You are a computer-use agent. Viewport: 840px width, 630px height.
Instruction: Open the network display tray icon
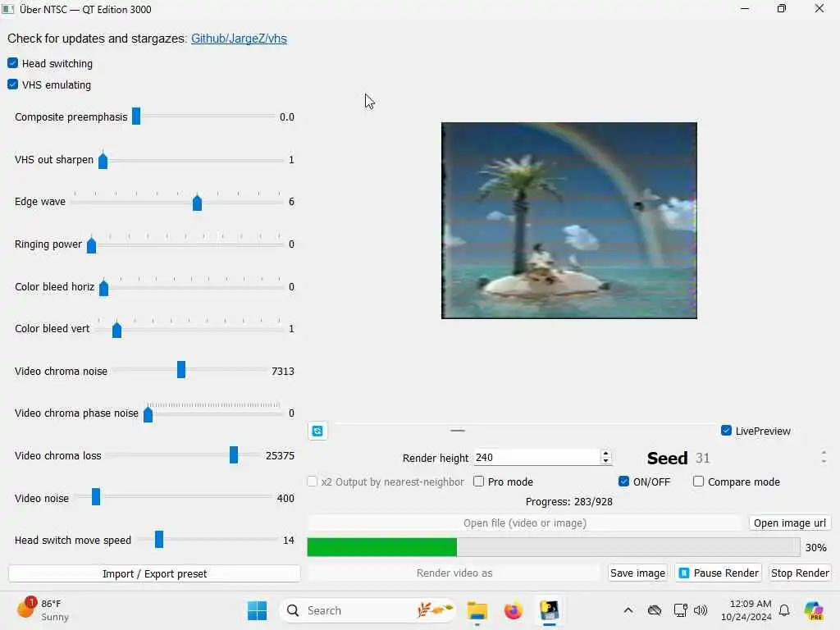tap(680, 610)
